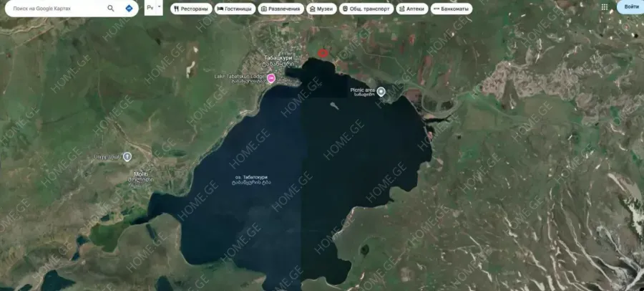The height and width of the screenshot is (291, 644).
Task: Click the search magnifier icon
Action: (111, 9)
